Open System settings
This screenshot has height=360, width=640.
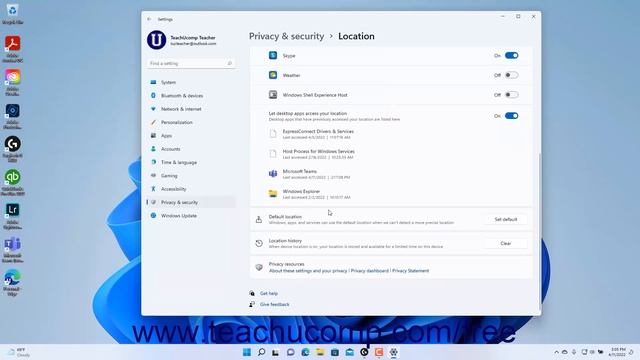click(191, 82)
